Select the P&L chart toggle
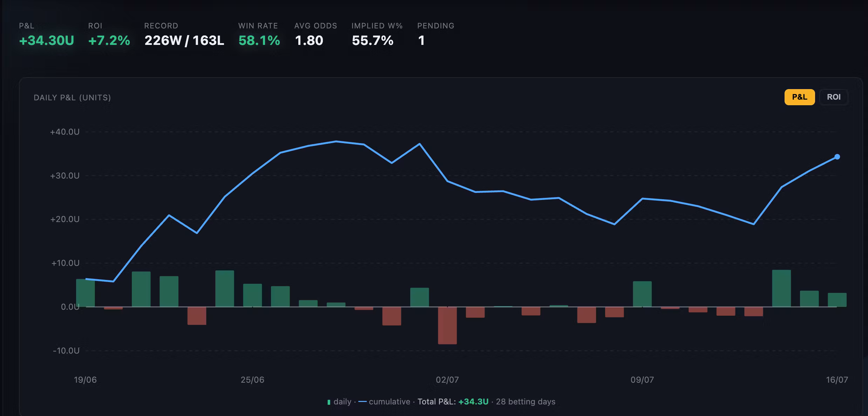Screen dimensions: 868x416 click(800, 97)
